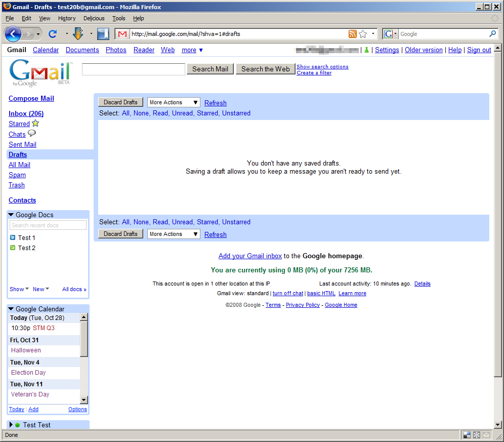Open the Halloween calendar event
This screenshot has width=504, height=442.
point(26,350)
